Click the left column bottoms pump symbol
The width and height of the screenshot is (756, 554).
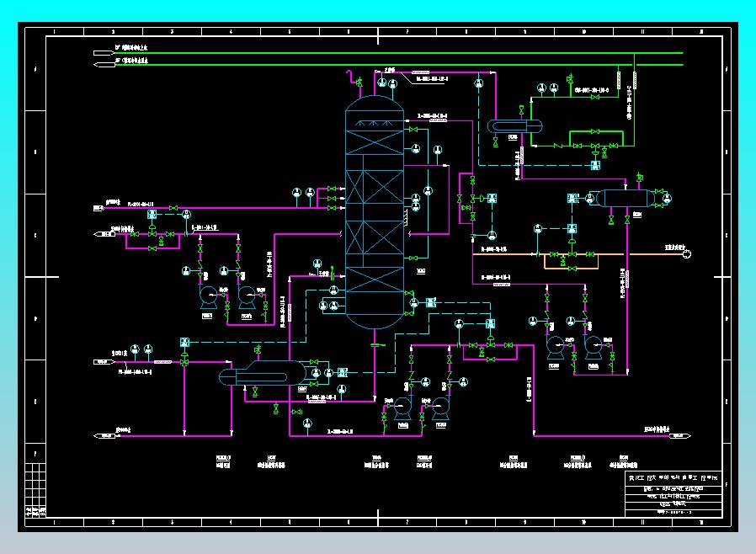pyautogui.click(x=402, y=408)
